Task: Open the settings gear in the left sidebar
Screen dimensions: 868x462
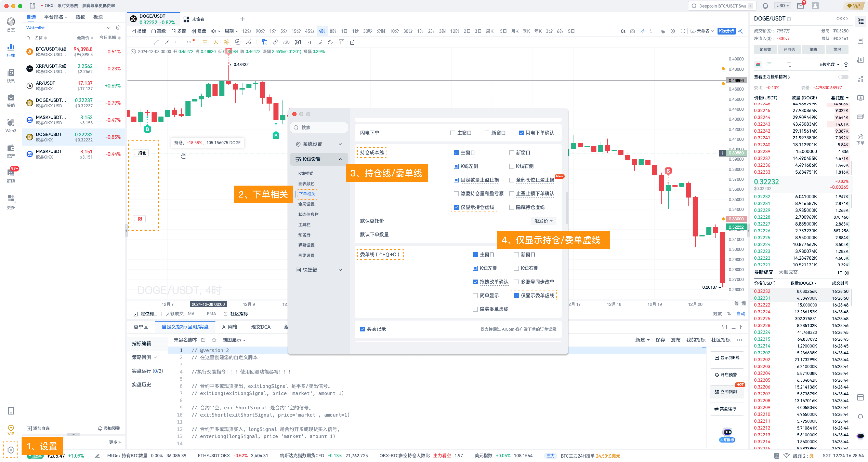Action: (11, 450)
